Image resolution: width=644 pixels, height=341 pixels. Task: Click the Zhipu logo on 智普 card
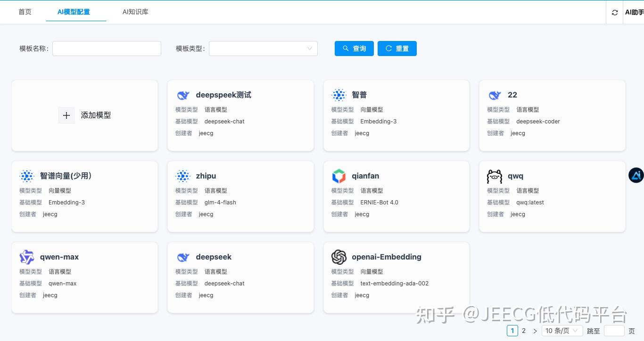[339, 95]
